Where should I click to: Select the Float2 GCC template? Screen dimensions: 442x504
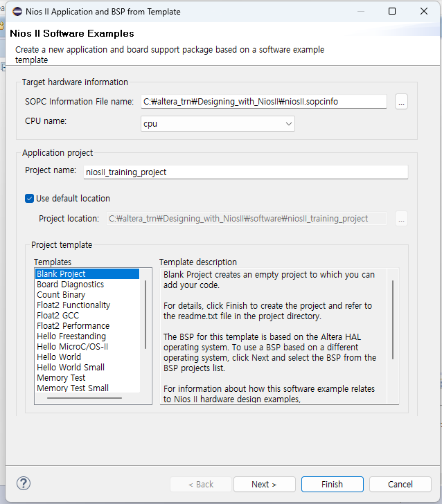point(87,315)
